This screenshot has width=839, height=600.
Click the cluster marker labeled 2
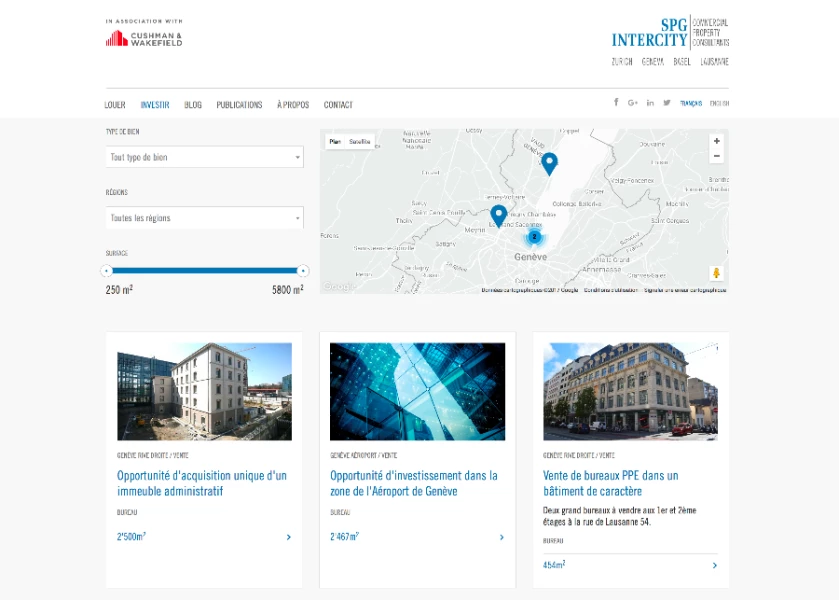point(534,237)
